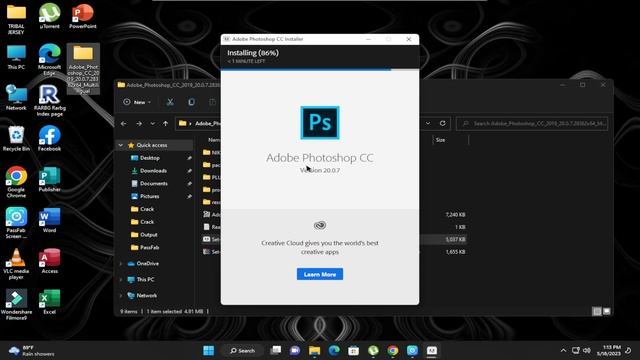640x360 pixels.
Task: Open the Network desktop icon
Action: point(16,98)
